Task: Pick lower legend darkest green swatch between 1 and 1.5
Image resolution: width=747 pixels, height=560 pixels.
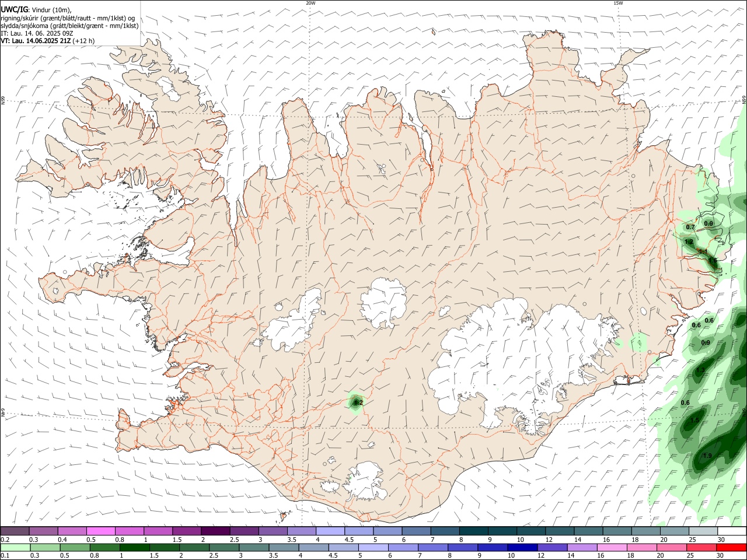Action: point(135,547)
